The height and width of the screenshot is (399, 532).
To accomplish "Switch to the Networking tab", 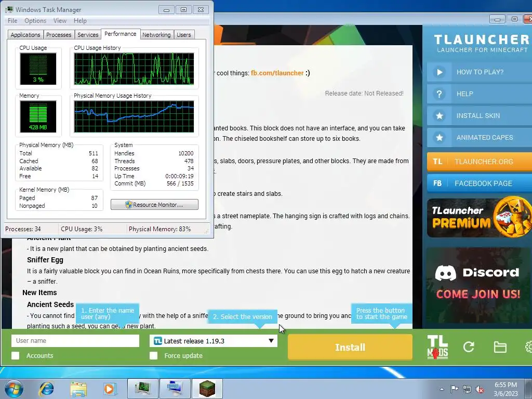I will click(156, 35).
